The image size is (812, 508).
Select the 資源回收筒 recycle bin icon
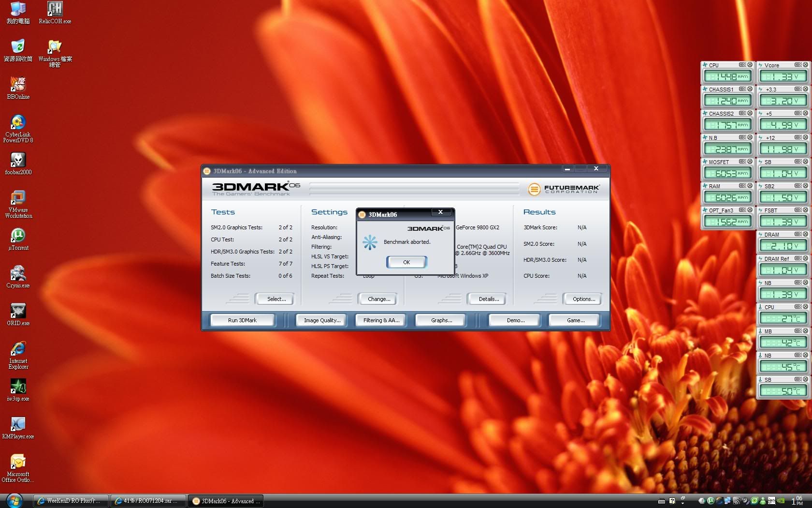18,51
